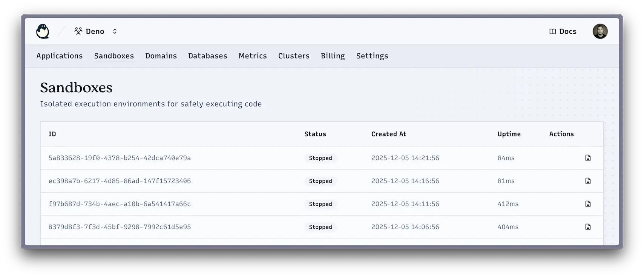Click the Stopped badge for sandbox f97b687d

320,204
